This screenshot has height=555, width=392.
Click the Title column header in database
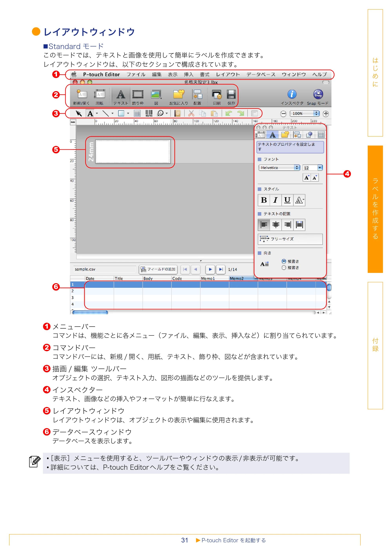128,278
